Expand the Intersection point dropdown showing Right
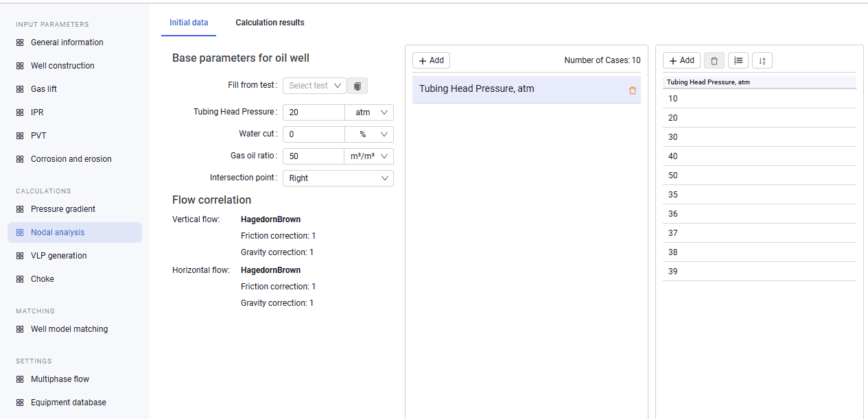Image resolution: width=868 pixels, height=419 pixels. (338, 178)
